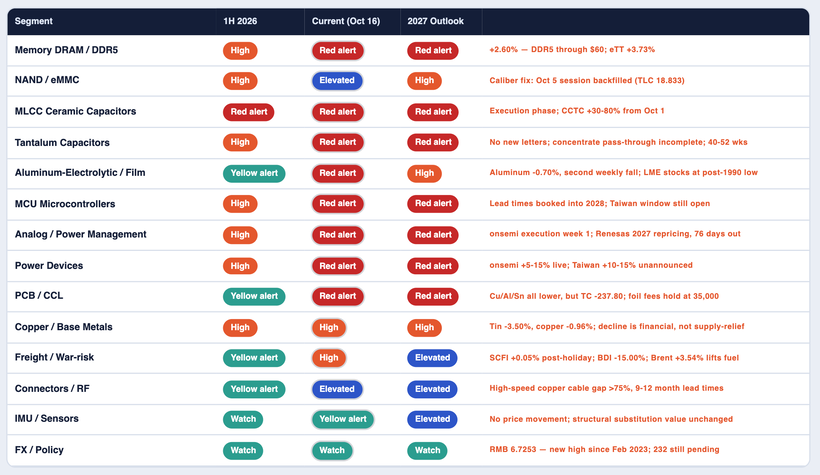Image resolution: width=820 pixels, height=475 pixels.
Task: Click the 'onsemi execution week 1' note
Action: click(x=615, y=234)
